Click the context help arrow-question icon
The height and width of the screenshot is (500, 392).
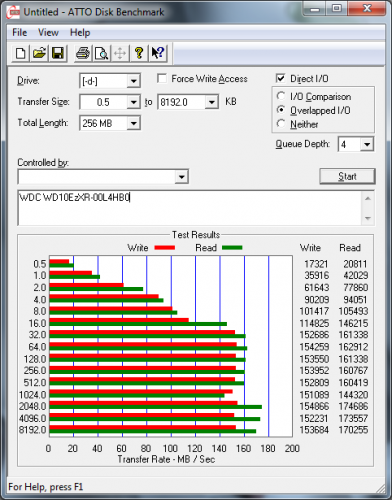(158, 53)
